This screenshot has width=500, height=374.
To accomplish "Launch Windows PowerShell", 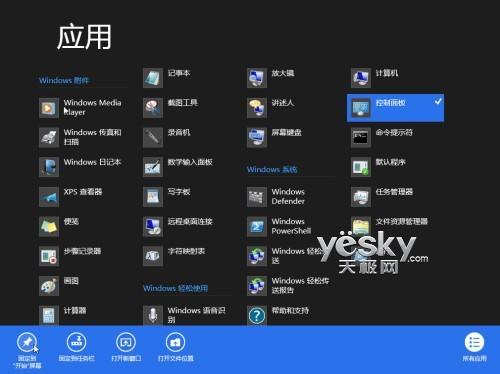I will pos(279,226).
